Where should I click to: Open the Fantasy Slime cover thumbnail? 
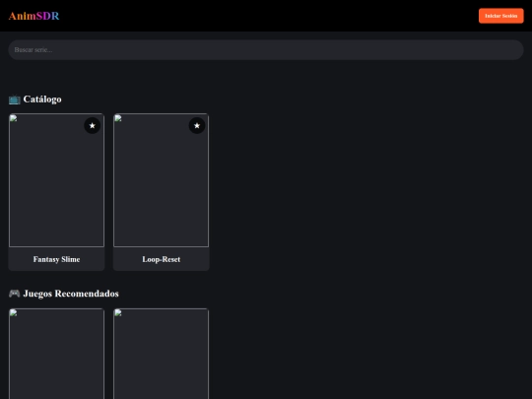click(x=57, y=180)
